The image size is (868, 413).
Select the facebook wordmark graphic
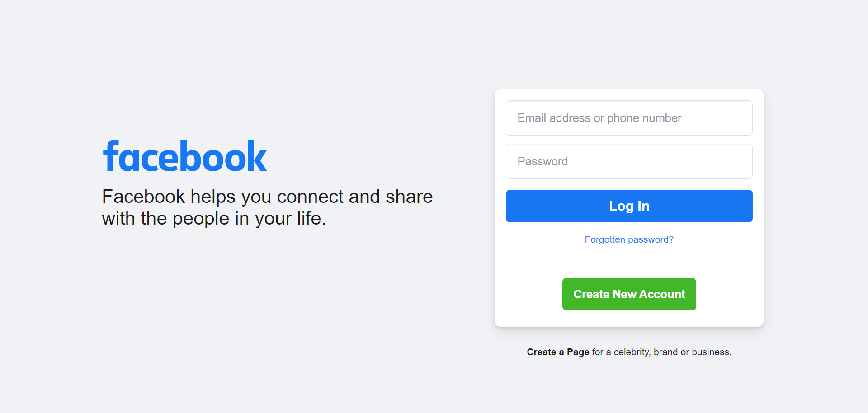point(184,156)
